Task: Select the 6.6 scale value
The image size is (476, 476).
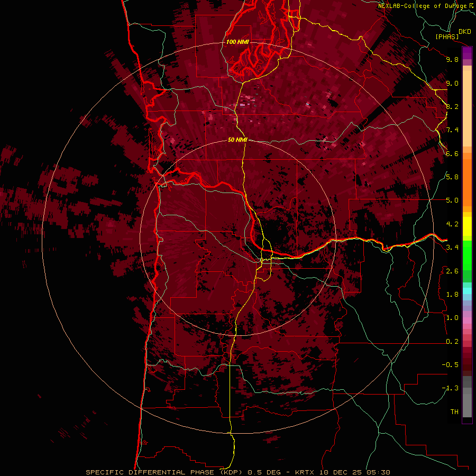Action: [452, 153]
